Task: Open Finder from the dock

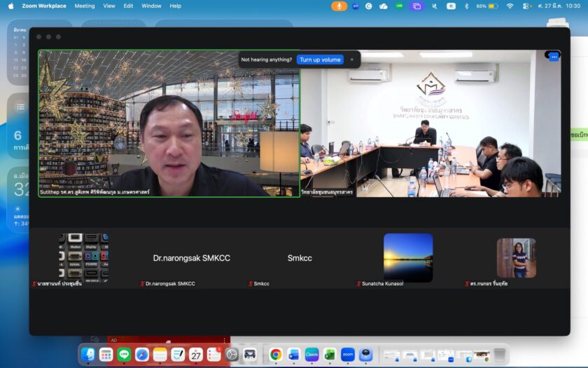Action: [88, 355]
